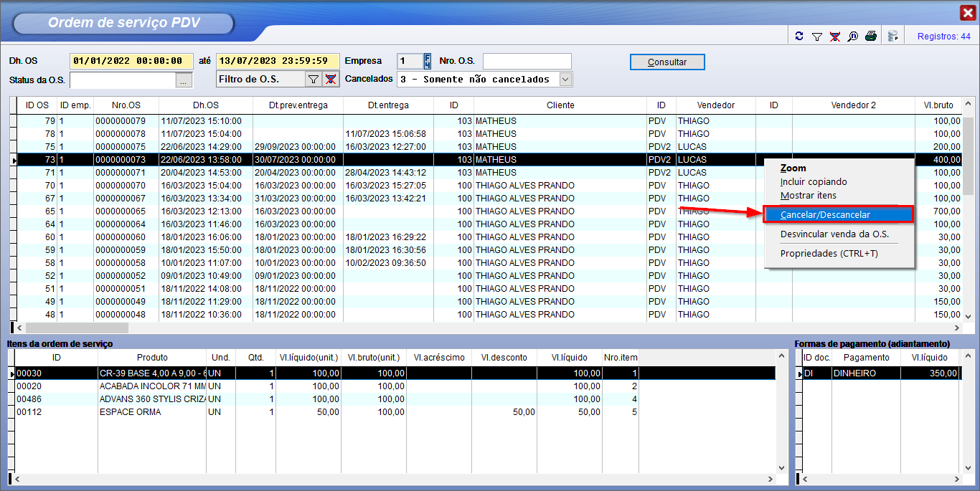Click the funnel filter icon in top toolbar
Image resolution: width=980 pixels, height=491 pixels.
(816, 37)
